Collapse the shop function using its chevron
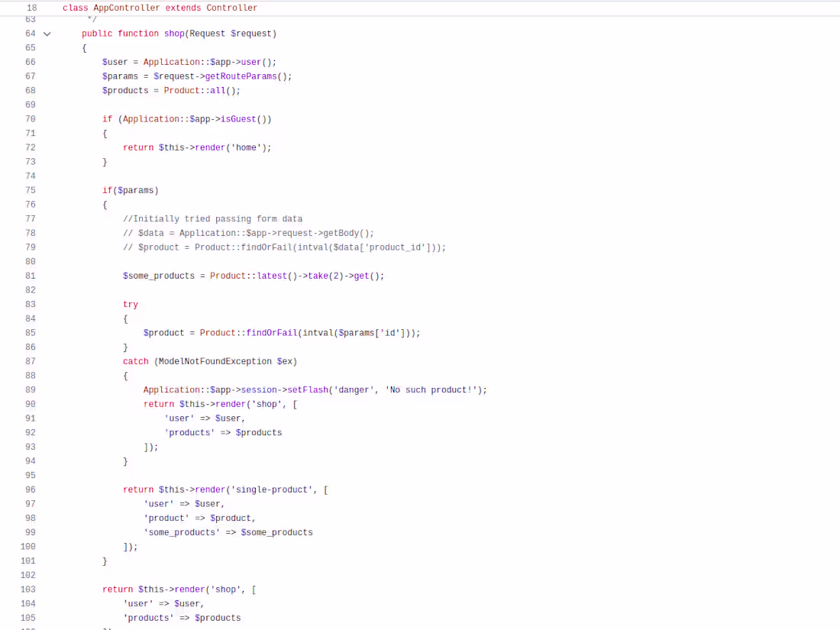This screenshot has width=840, height=630. point(47,34)
